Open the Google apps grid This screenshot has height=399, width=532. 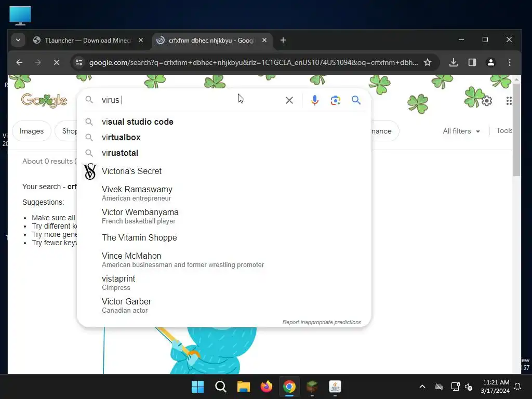click(509, 101)
